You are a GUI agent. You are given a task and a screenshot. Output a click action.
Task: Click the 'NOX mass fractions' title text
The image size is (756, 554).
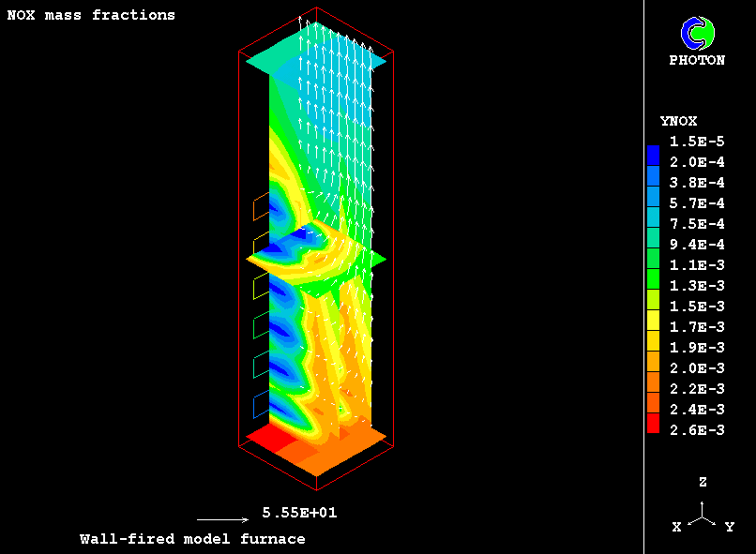pyautogui.click(x=91, y=15)
